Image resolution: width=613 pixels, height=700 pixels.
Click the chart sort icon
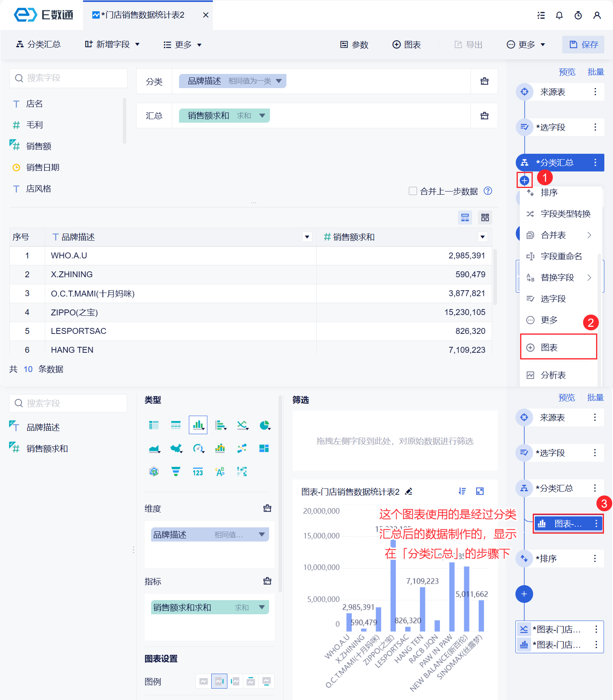(x=462, y=491)
